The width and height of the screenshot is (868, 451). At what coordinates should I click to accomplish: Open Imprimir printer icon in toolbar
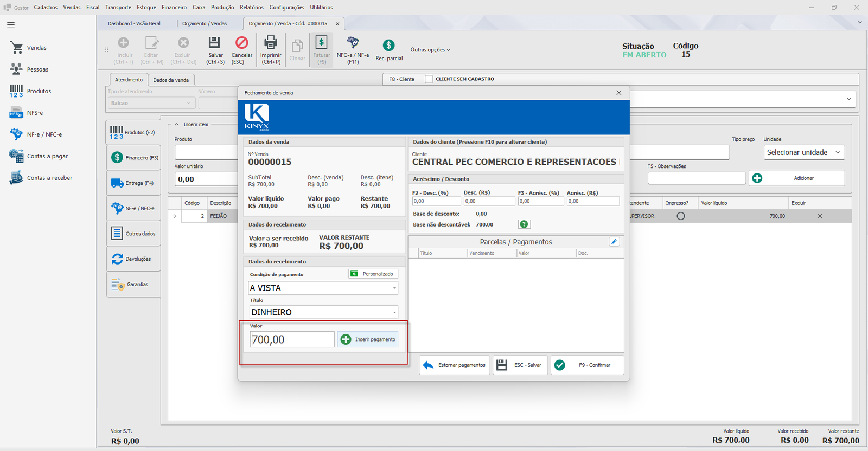[270, 42]
